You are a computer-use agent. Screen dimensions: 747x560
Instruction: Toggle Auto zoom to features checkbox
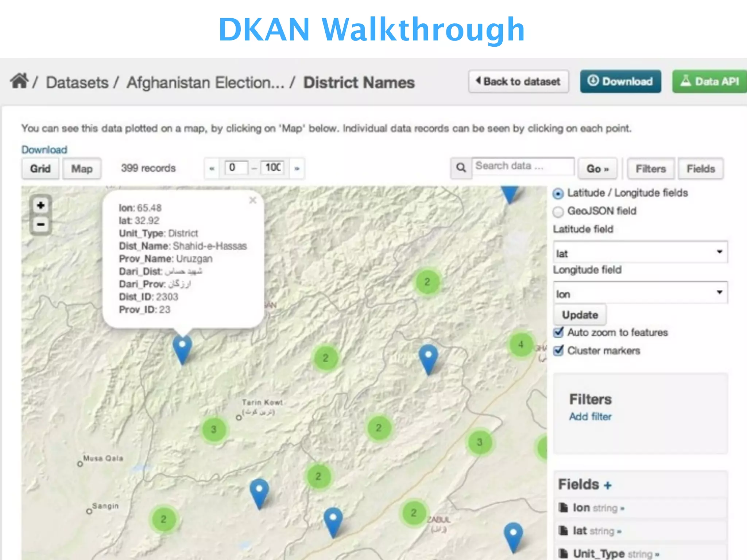pyautogui.click(x=558, y=332)
